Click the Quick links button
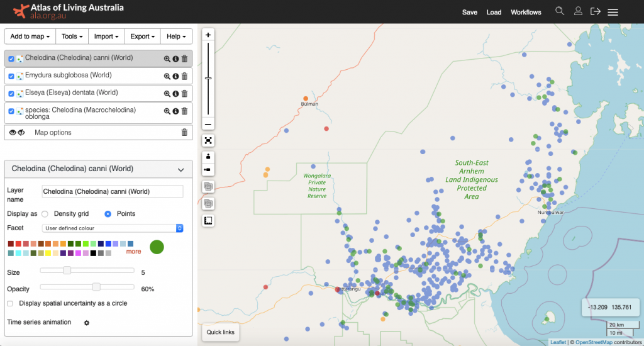 click(220, 332)
